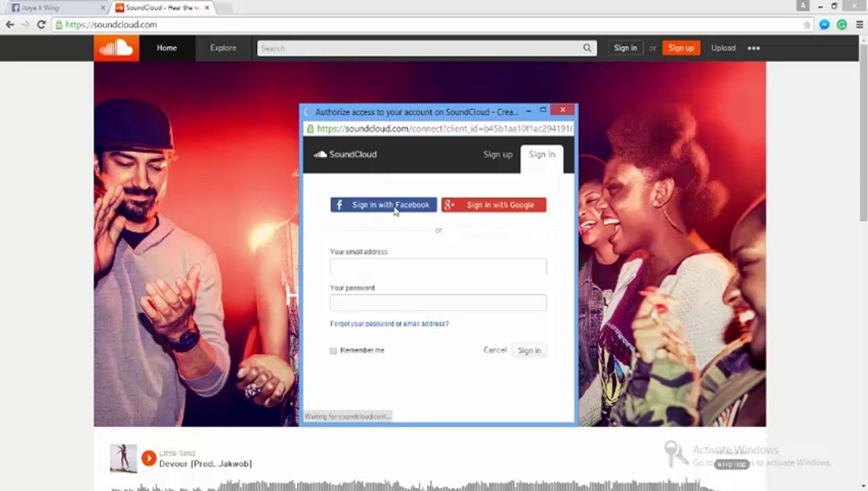
Task: Open the forgot email address link
Action: (426, 324)
